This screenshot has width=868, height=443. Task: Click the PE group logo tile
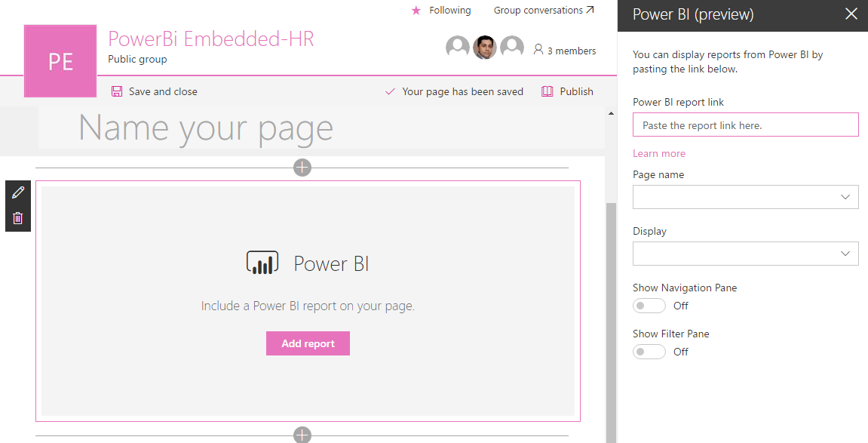click(x=60, y=61)
